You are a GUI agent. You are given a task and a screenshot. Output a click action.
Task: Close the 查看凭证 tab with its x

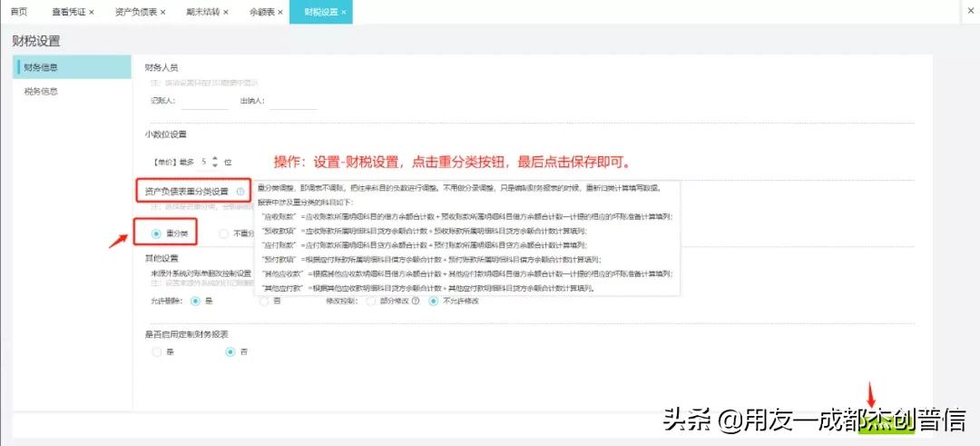pyautogui.click(x=92, y=13)
